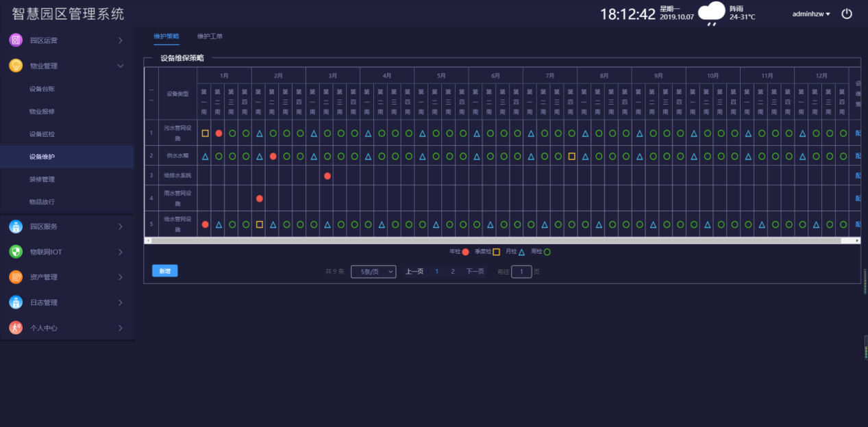The height and width of the screenshot is (427, 868).
Task: Click the 园区运营 purple sidebar icon
Action: 16,40
